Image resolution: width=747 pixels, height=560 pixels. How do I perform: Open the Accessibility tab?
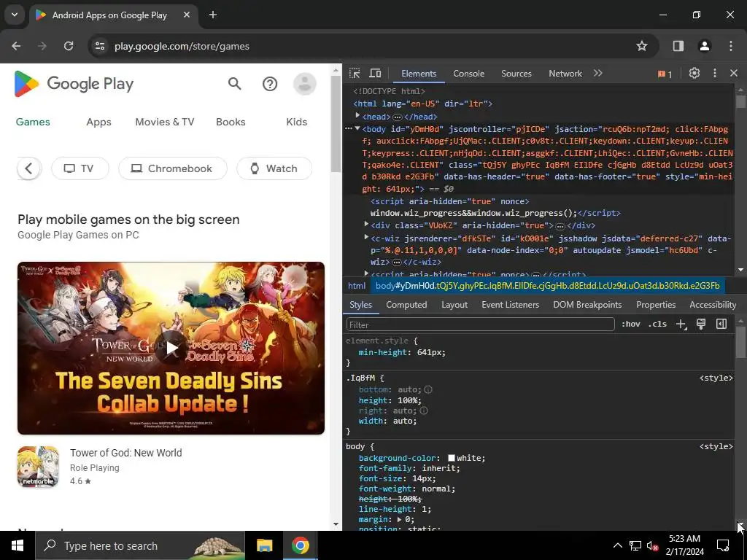pos(713,305)
